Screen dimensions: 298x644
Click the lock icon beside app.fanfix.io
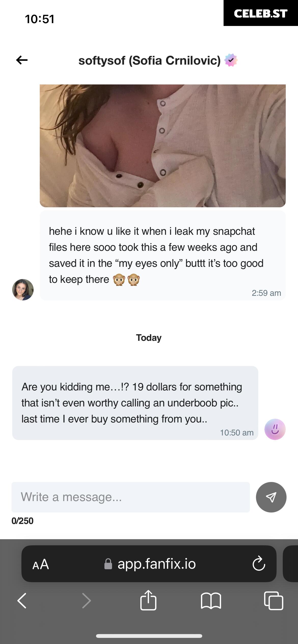click(108, 564)
